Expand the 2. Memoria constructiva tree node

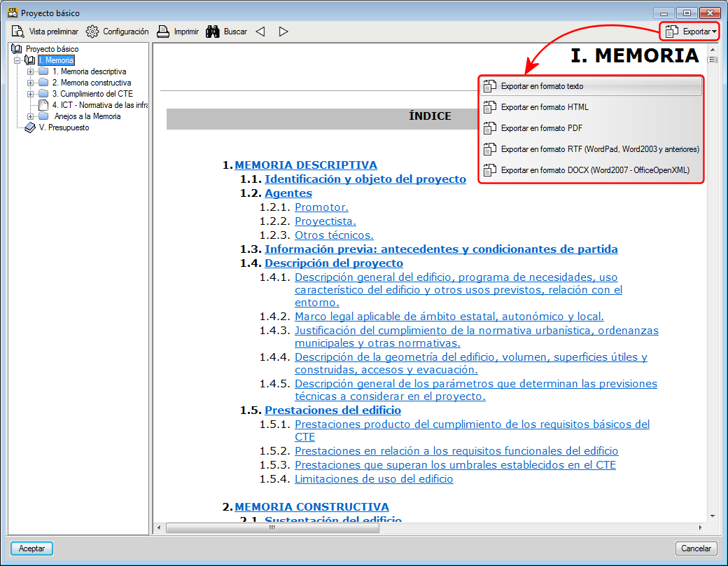29,82
